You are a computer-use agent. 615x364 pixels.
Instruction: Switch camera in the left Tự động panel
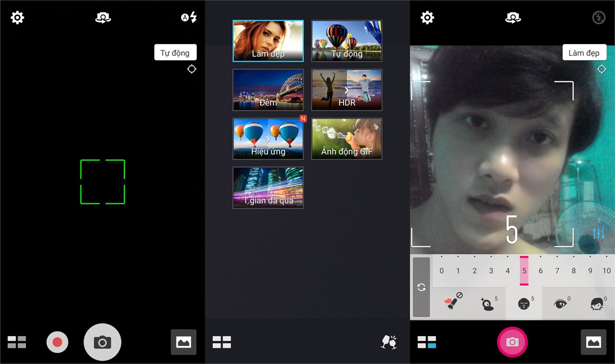pyautogui.click(x=103, y=18)
